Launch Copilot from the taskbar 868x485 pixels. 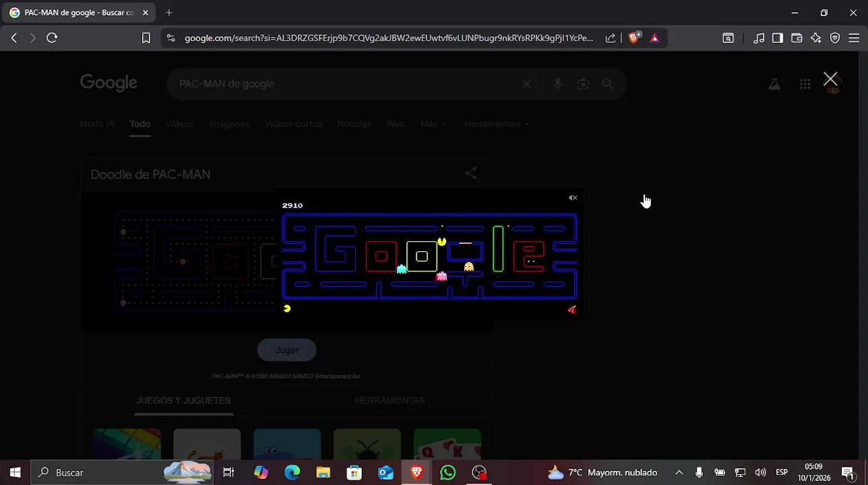(x=261, y=472)
